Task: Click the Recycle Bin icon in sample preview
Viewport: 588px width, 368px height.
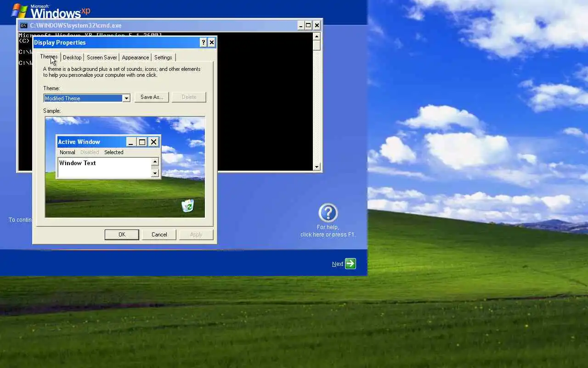Action: (x=187, y=206)
